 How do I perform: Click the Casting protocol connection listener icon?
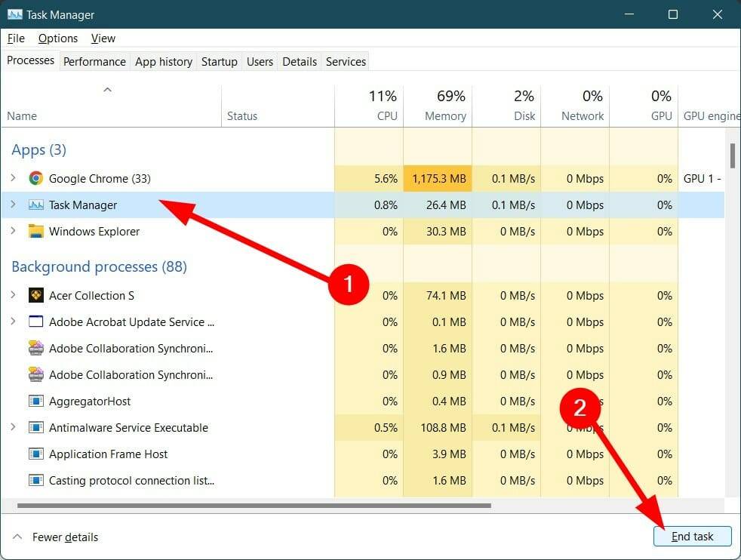36,480
